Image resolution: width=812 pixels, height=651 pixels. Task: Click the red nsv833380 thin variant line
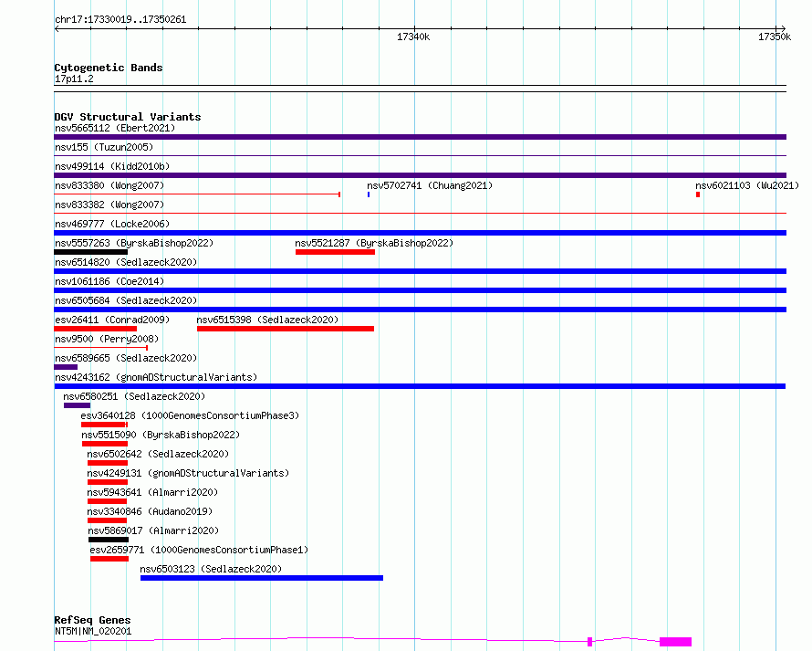click(x=197, y=194)
